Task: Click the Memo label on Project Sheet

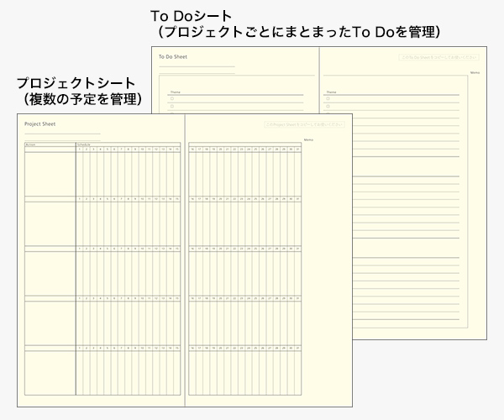Action: pos(307,139)
